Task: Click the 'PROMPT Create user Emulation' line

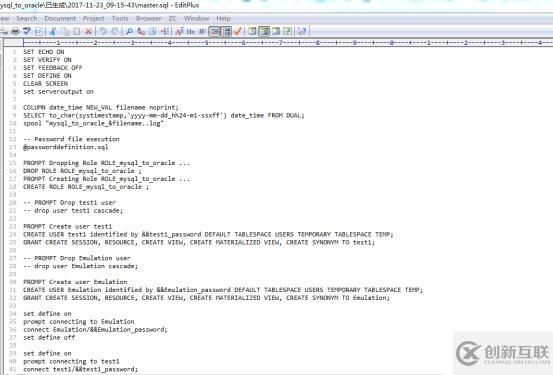Action: click(75, 282)
